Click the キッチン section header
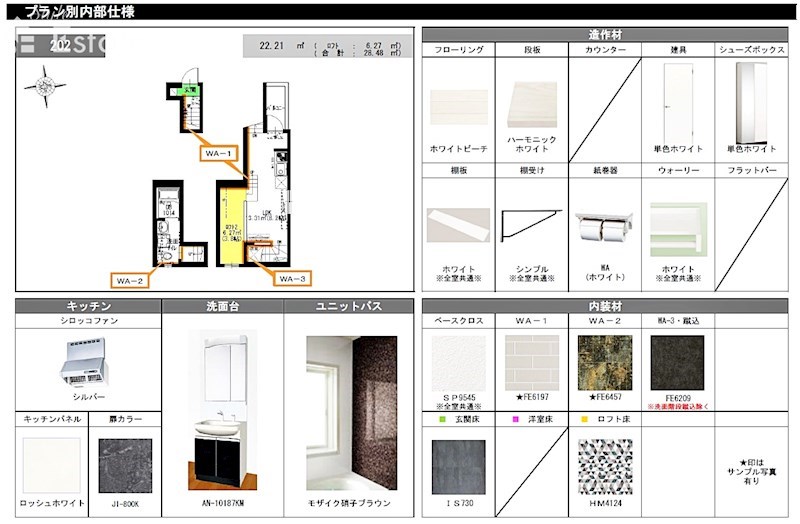The width and height of the screenshot is (800, 524). click(x=88, y=307)
